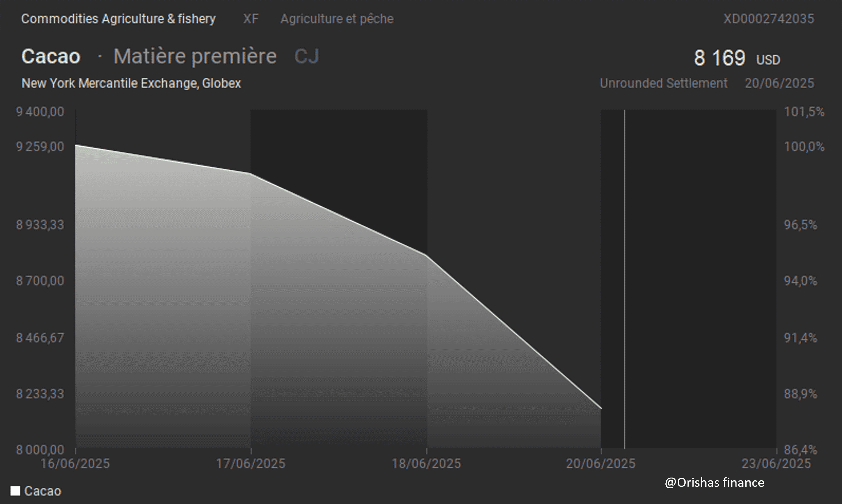Viewport: 842px width, 504px height.
Task: Click the 8 000,00 axis label
Action: click(40, 450)
